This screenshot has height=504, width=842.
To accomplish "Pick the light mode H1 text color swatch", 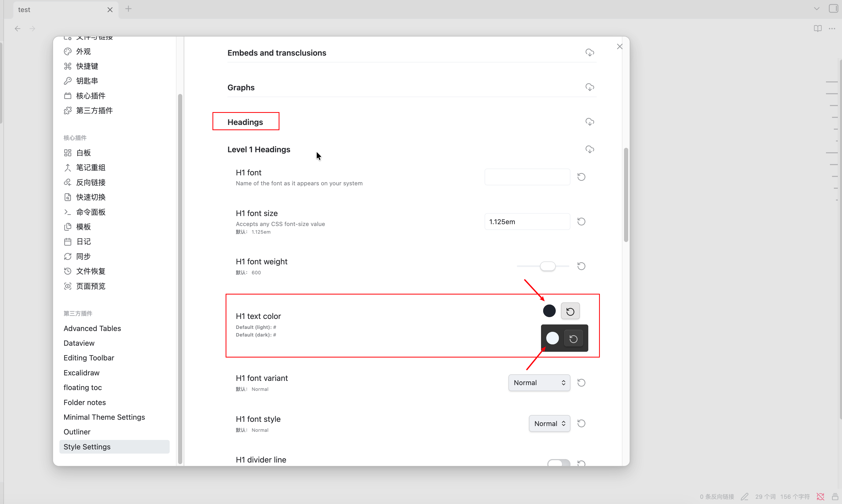I will click(549, 311).
